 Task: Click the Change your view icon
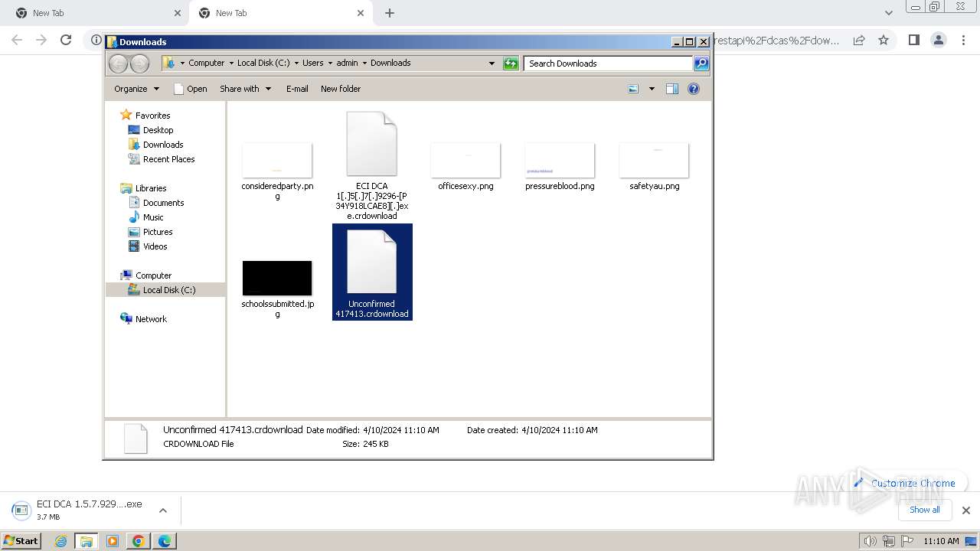[633, 89]
